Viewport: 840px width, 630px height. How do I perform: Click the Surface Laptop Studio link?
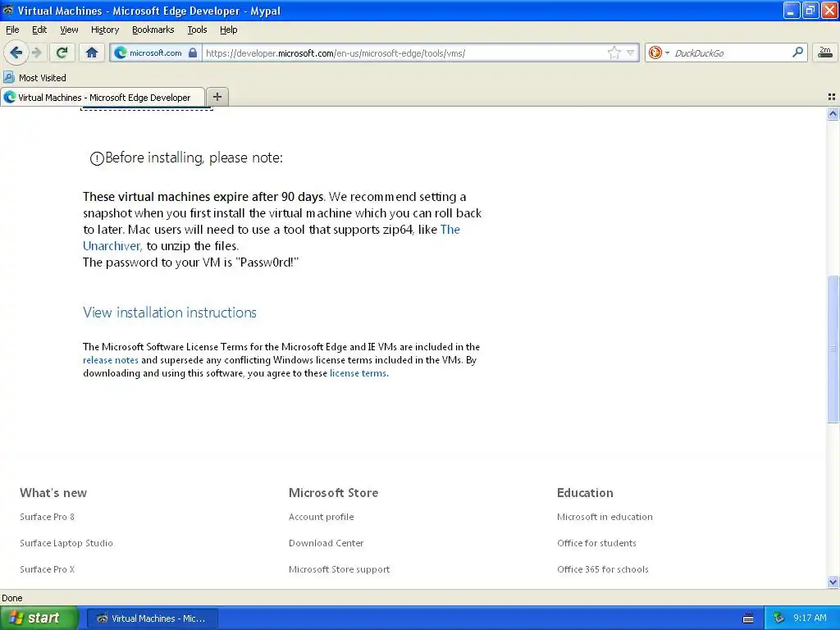66,543
